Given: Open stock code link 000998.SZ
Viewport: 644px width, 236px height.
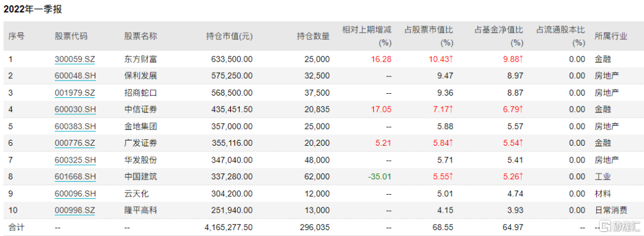Looking at the screenshot, I should tap(75, 210).
